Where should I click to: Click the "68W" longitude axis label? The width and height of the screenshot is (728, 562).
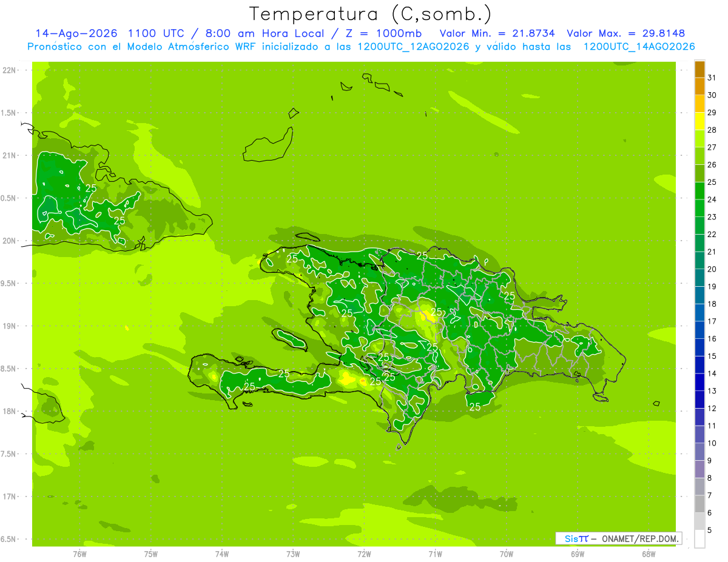[x=649, y=554]
